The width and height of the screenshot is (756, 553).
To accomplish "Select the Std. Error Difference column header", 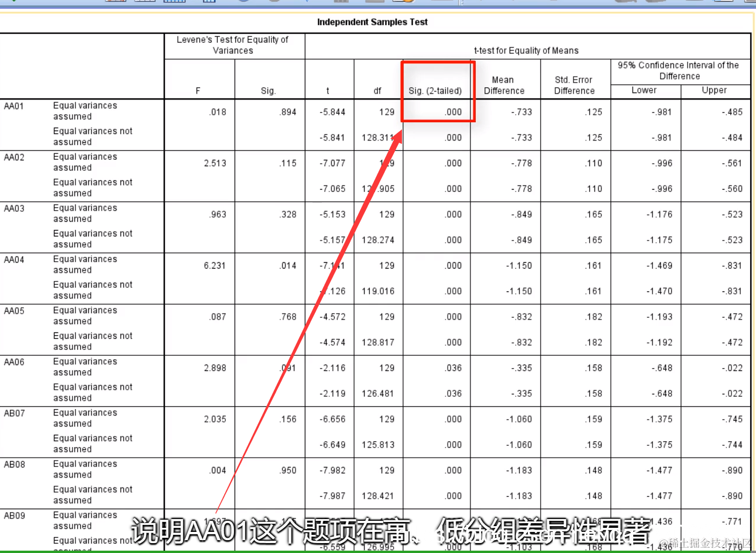I will tap(574, 85).
